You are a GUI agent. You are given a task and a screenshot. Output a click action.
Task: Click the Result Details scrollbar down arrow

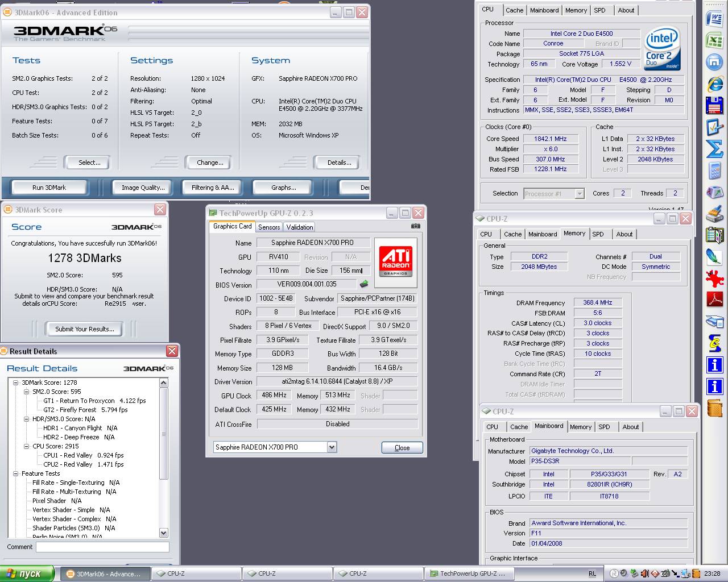[164, 533]
